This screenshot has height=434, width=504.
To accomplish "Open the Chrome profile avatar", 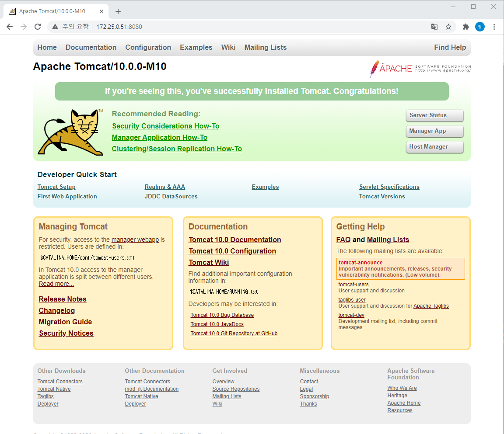I will click(x=480, y=27).
